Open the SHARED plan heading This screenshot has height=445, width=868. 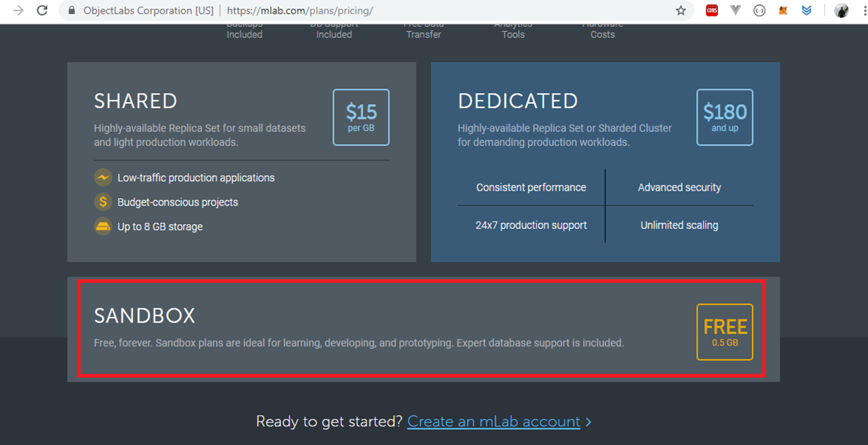coord(136,101)
